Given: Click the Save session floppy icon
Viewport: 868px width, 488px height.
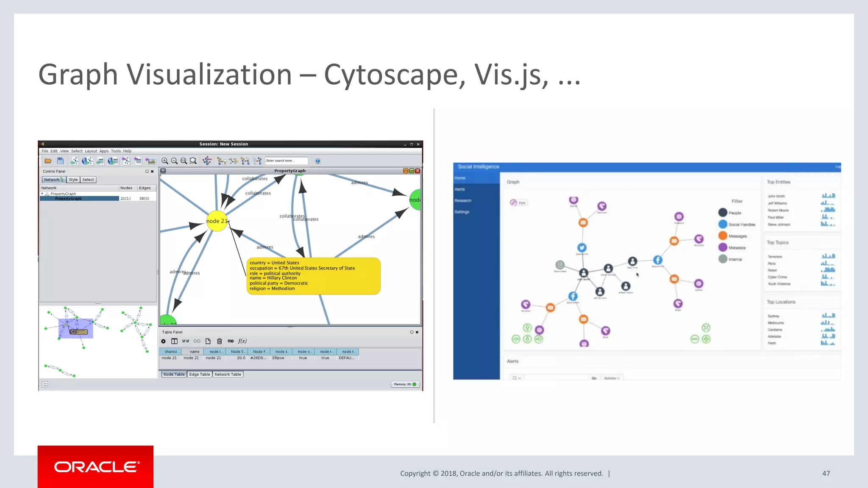Looking at the screenshot, I should 60,161.
